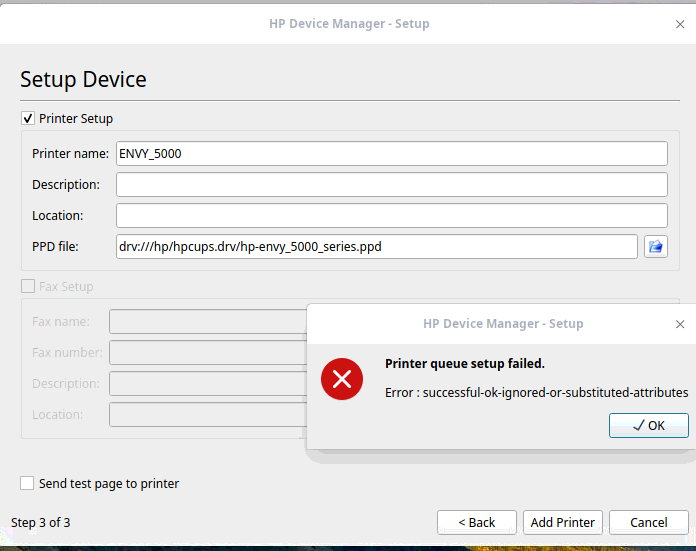Click the red error icon in dialog
Image resolution: width=696 pixels, height=551 pixels.
342,378
